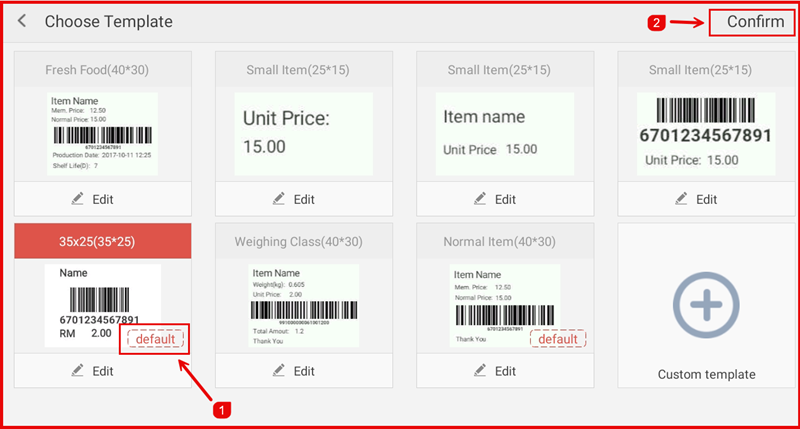Click pencil icon under Weighing Class template
The width and height of the screenshot is (800, 429).
280,371
